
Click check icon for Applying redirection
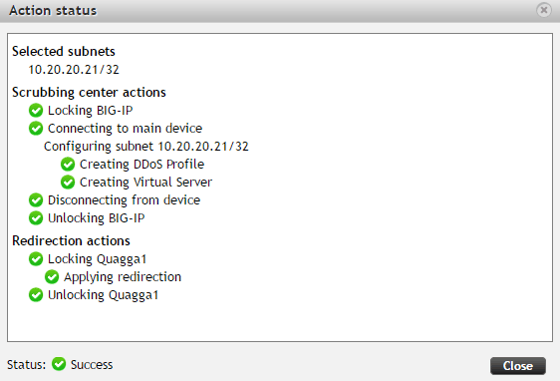point(52,277)
